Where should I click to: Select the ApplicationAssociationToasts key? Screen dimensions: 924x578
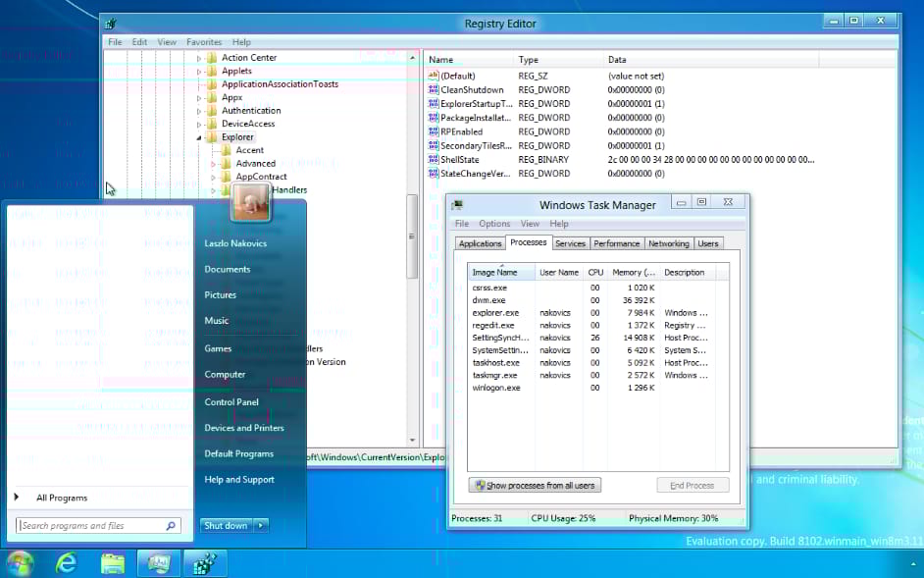(280, 83)
